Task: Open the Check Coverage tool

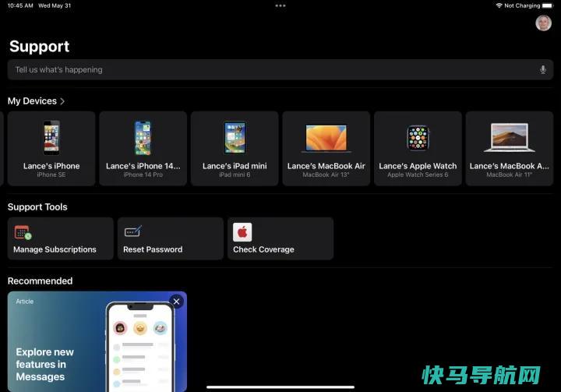Action: 280,238
